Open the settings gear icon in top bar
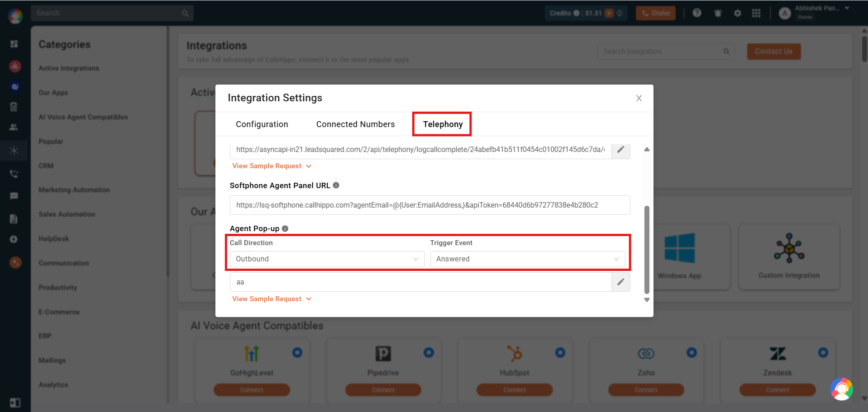This screenshot has height=412, width=868. 738,13
